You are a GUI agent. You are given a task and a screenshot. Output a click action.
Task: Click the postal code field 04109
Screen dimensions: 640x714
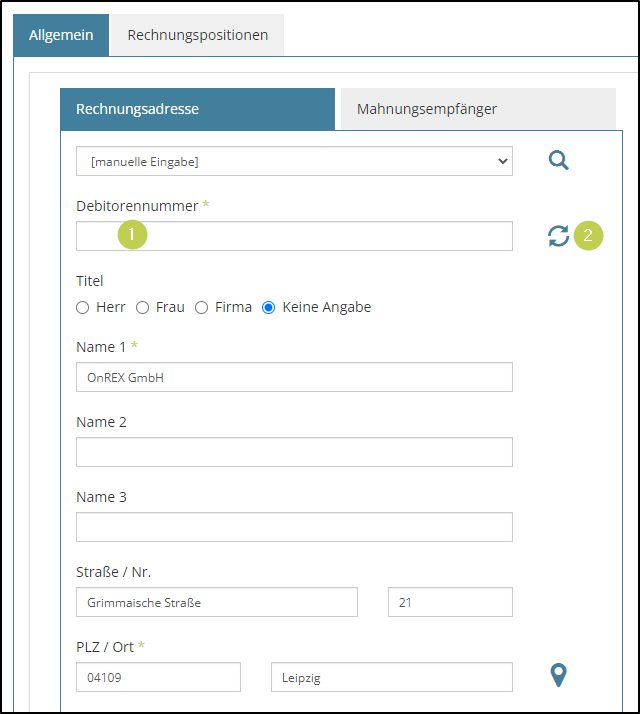point(158,677)
